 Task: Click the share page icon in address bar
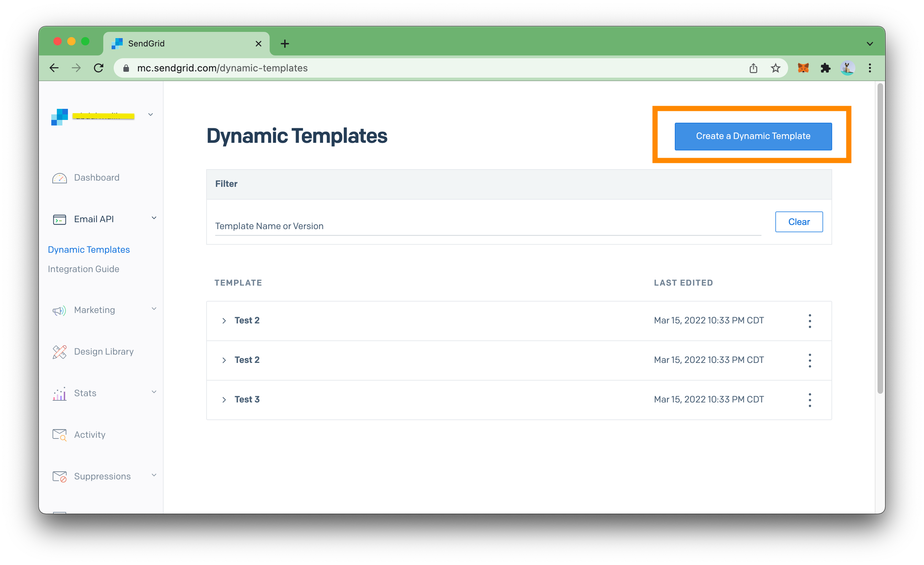[753, 68]
